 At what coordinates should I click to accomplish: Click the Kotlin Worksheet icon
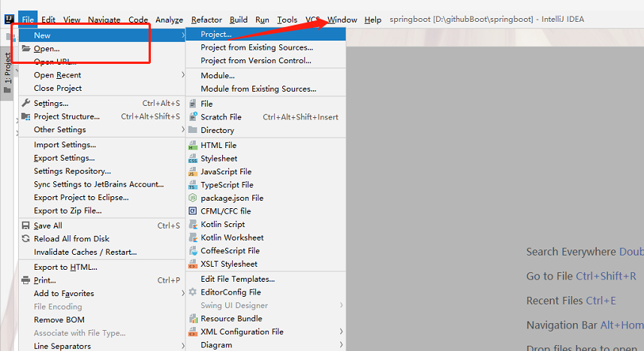193,238
